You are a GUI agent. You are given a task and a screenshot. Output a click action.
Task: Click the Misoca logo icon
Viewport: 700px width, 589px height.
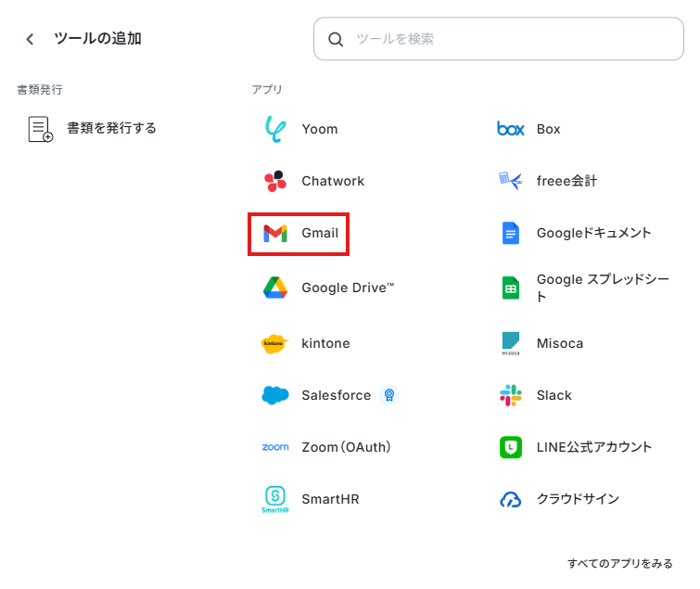pyautogui.click(x=511, y=343)
